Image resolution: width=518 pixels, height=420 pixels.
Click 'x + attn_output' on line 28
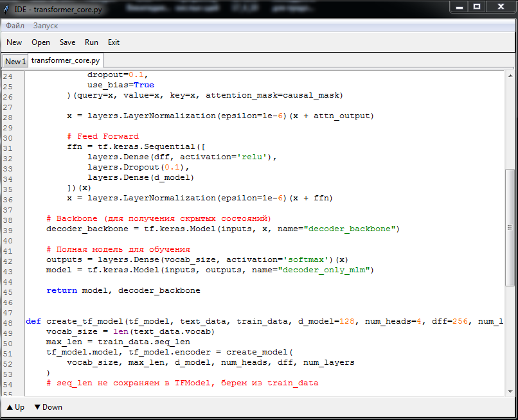[332, 116]
